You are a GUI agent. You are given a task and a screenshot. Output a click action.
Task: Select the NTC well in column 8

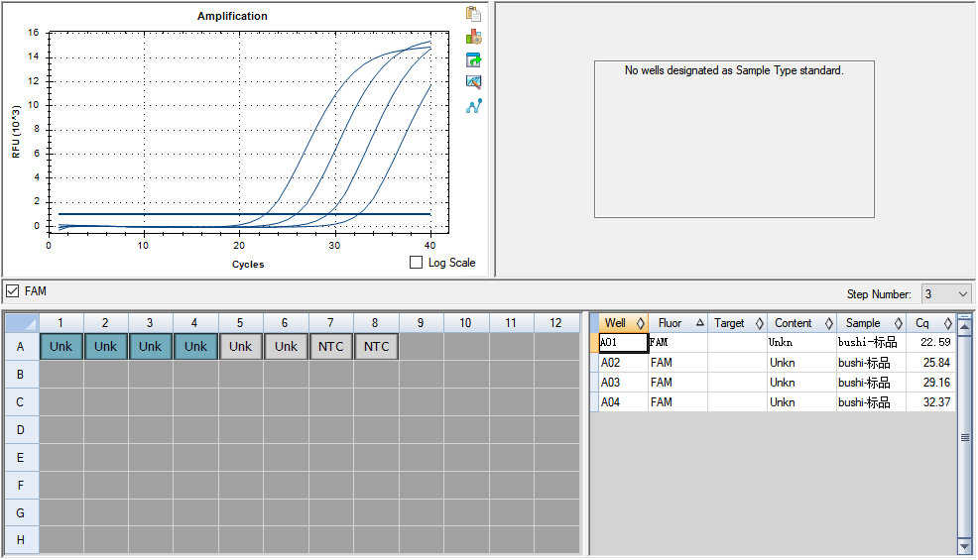[x=376, y=346]
